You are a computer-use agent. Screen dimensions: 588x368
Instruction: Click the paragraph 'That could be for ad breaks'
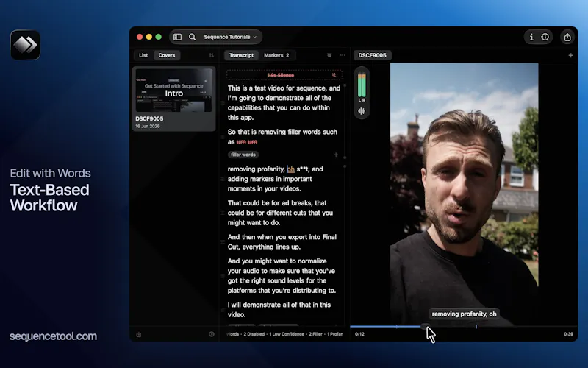pos(280,213)
